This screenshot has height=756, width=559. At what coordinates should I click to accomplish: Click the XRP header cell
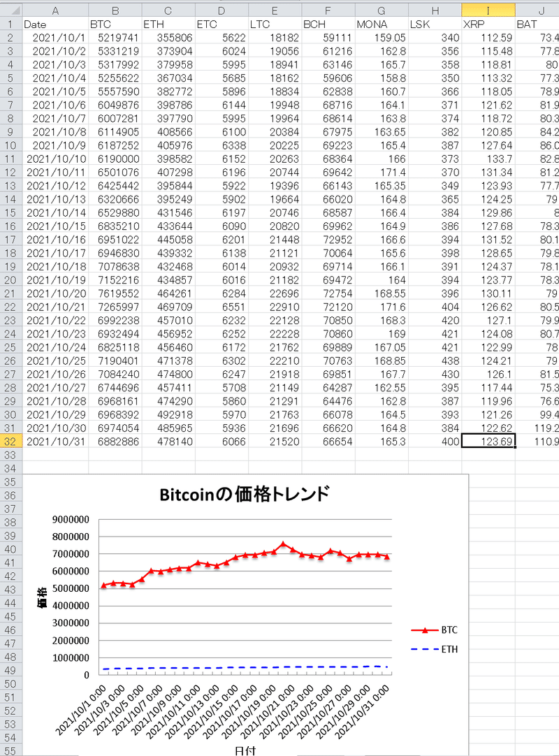click(488, 24)
